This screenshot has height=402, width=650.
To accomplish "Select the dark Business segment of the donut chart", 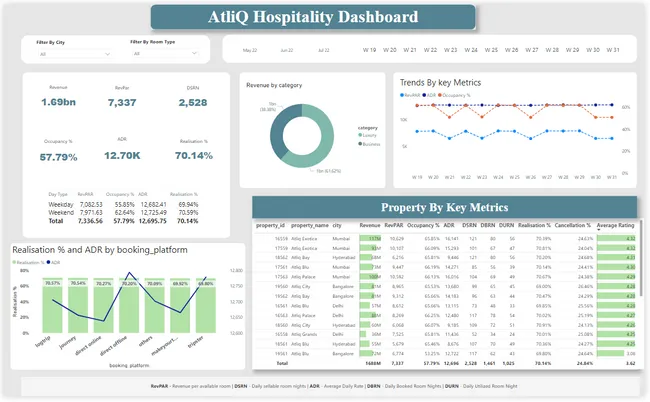I will [x=277, y=131].
